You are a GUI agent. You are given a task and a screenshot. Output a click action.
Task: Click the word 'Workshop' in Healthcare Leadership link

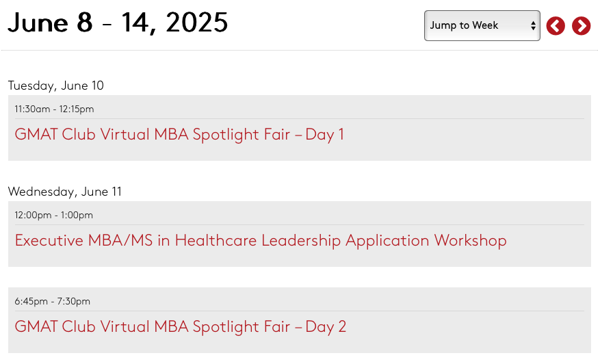470,241
